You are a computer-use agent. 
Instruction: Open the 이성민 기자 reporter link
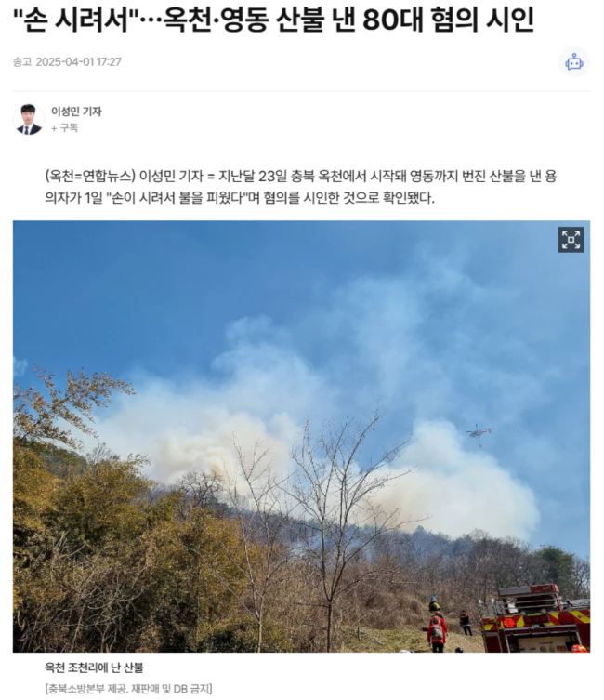[x=76, y=112]
